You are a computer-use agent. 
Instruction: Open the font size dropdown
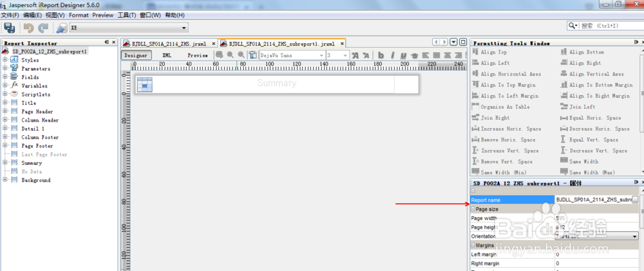click(337, 55)
